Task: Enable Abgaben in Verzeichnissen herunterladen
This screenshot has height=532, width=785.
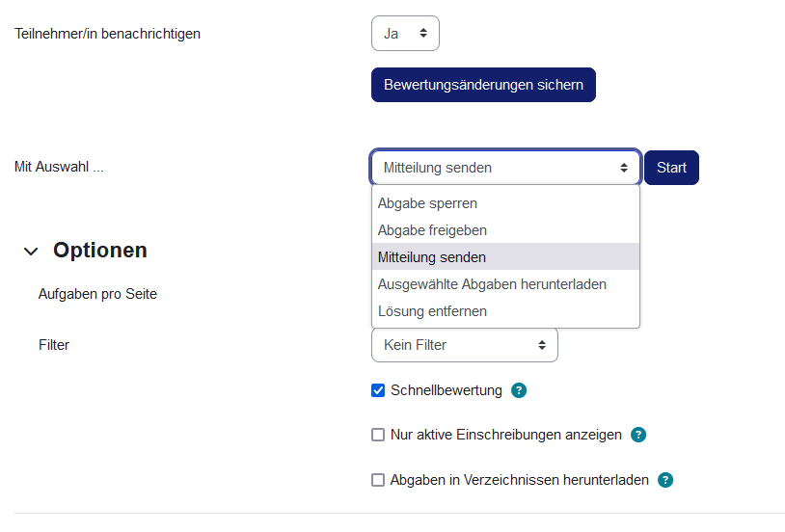Action: click(378, 480)
